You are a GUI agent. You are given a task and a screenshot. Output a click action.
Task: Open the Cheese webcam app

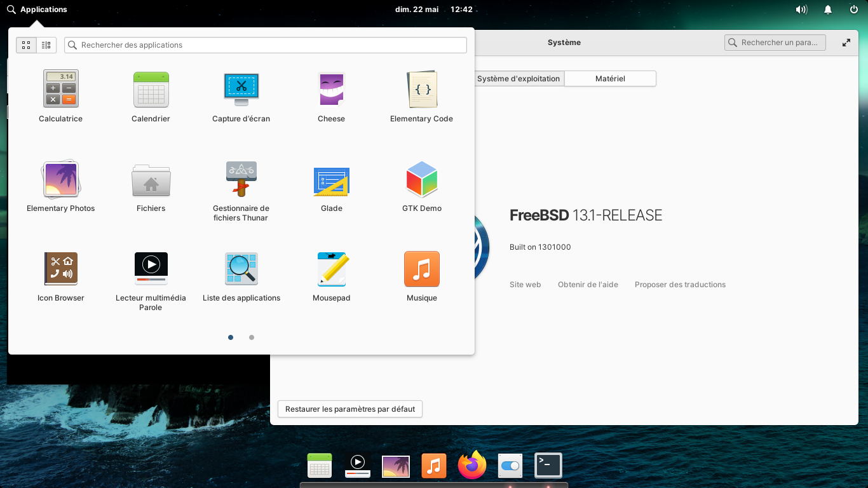click(x=331, y=96)
